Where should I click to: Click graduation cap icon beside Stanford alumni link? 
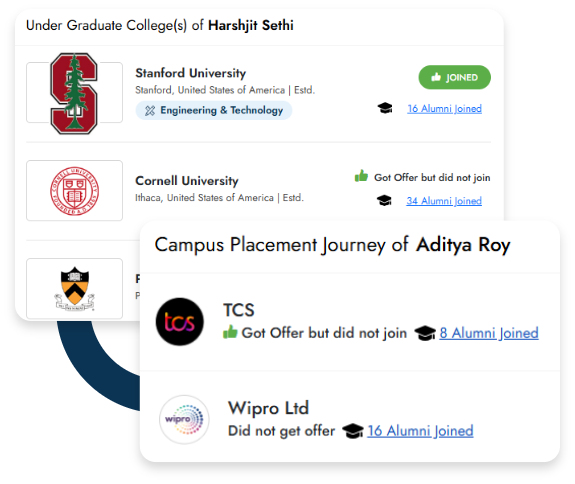pos(385,108)
